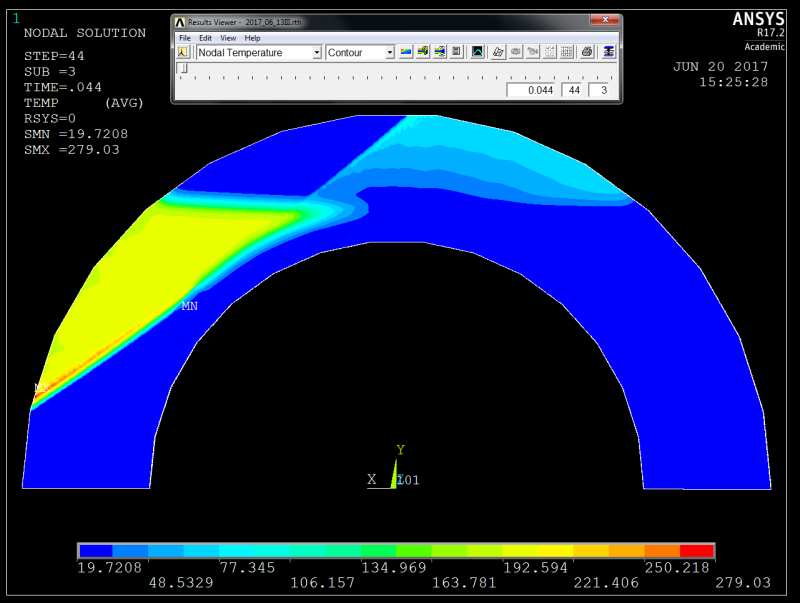Click the window number '1' at top left
Viewport: 800px width, 603px height.
16,19
